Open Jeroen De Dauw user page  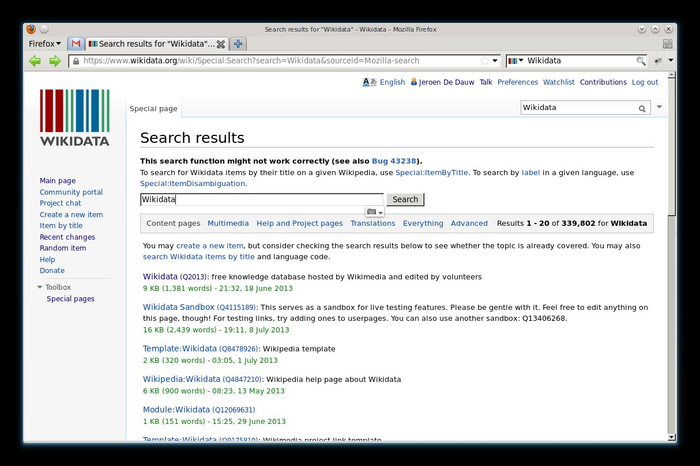click(x=446, y=82)
